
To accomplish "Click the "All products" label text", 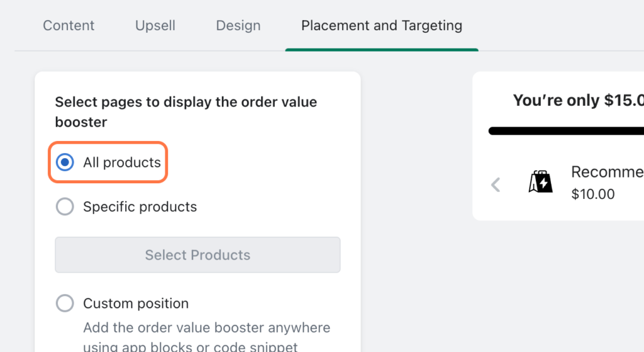I will click(x=122, y=162).
